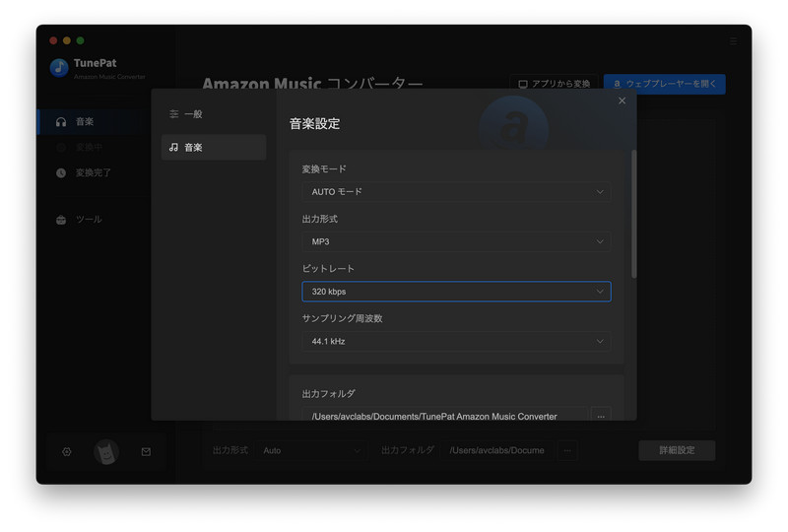Open the mail feedback icon

(x=146, y=451)
